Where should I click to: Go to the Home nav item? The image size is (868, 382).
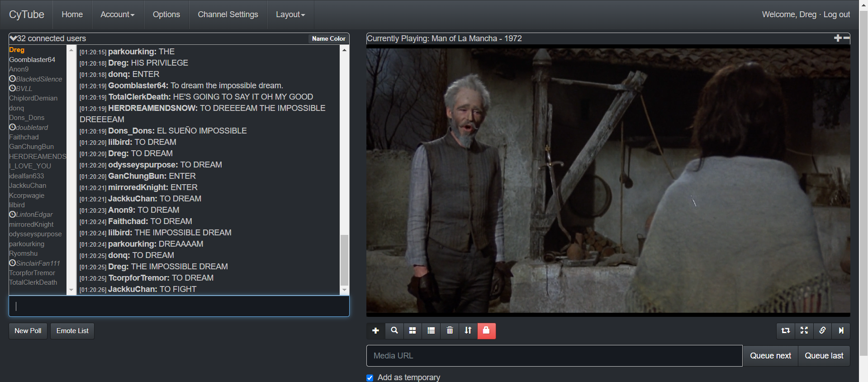[x=72, y=14]
